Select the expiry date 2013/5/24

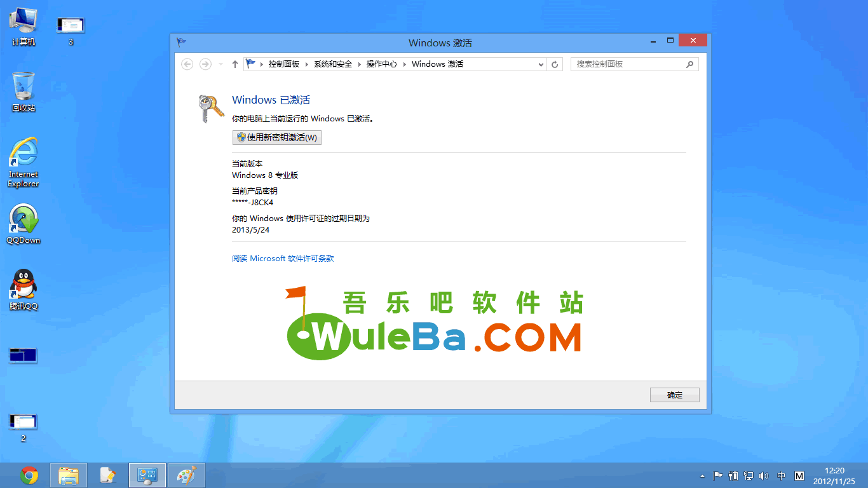pos(251,230)
